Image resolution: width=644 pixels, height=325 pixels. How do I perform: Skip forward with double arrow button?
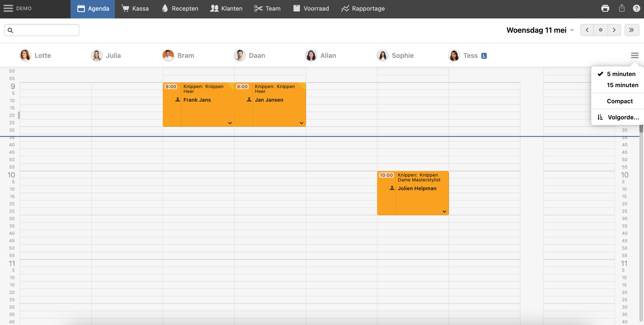(632, 30)
